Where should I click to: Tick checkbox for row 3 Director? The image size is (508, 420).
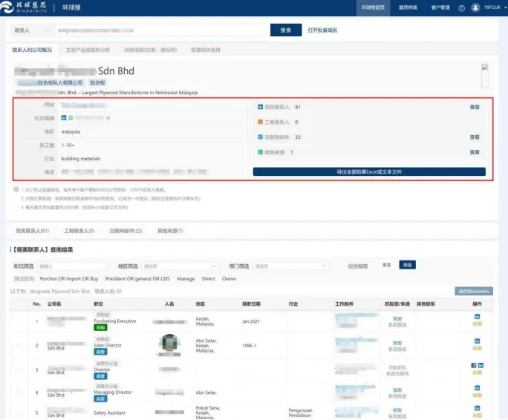click(x=19, y=370)
